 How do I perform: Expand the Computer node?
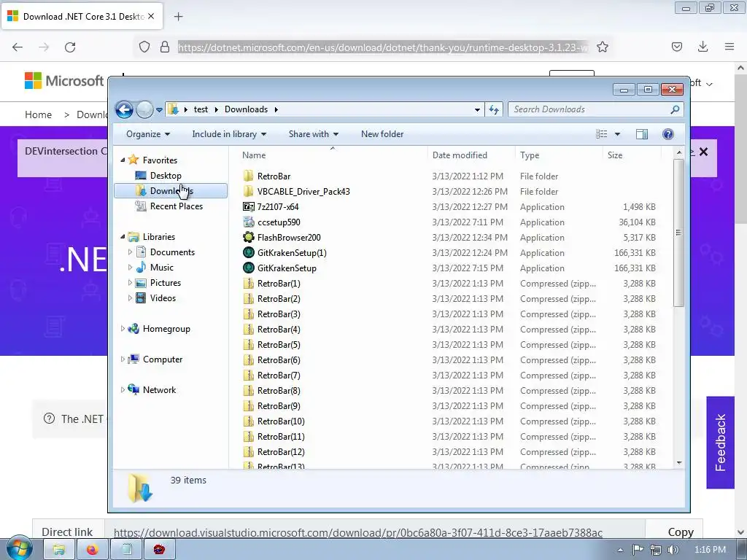click(123, 359)
